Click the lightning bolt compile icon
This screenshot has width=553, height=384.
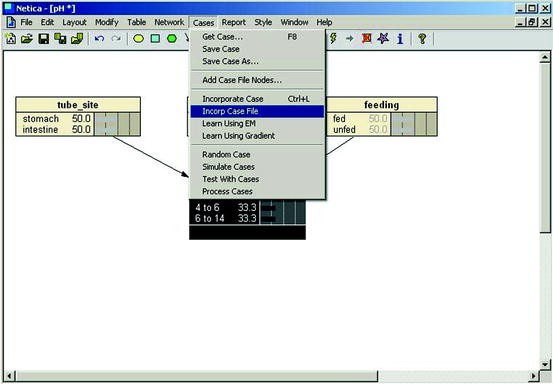(x=333, y=38)
